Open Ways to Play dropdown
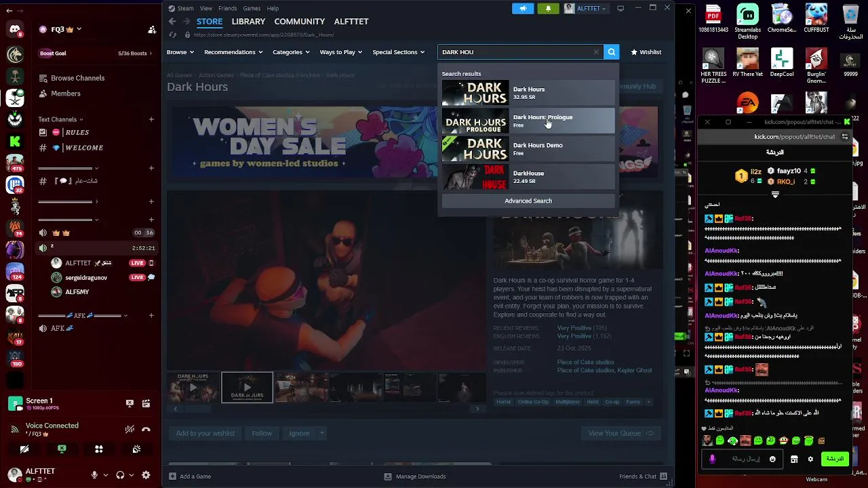Viewport: 868px width, 488px height. pos(341,52)
